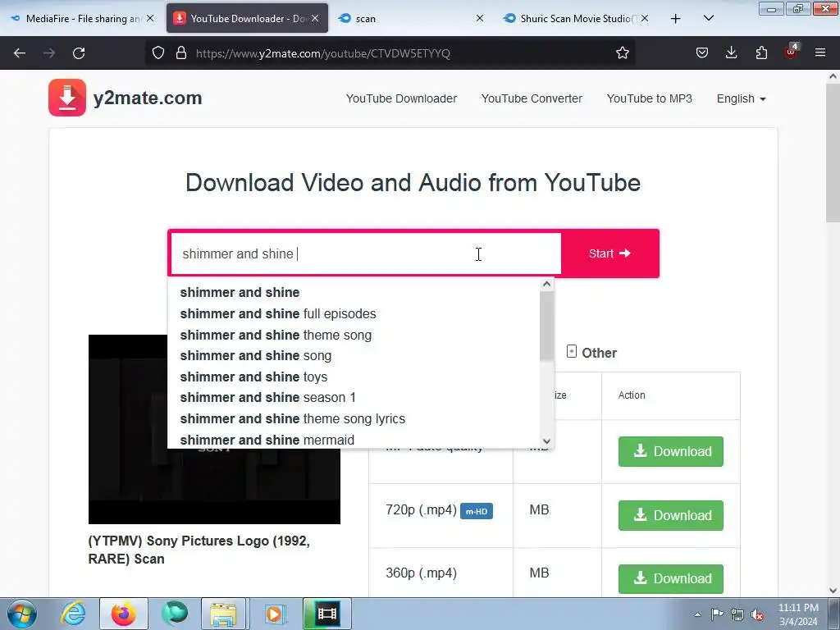Open the YouTube to MP3 link
This screenshot has height=630, width=840.
pos(650,98)
